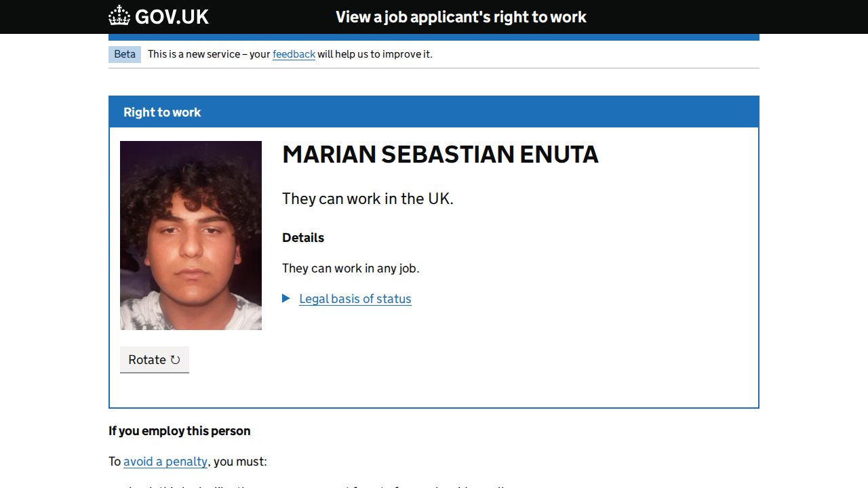Expand the Legal basis of status triangle
The height and width of the screenshot is (488, 868).
tap(286, 298)
